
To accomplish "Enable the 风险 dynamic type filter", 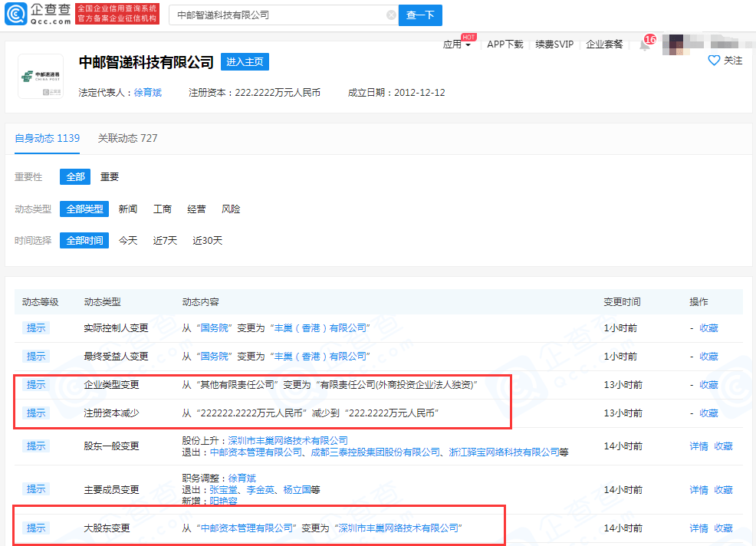I will point(231,209).
